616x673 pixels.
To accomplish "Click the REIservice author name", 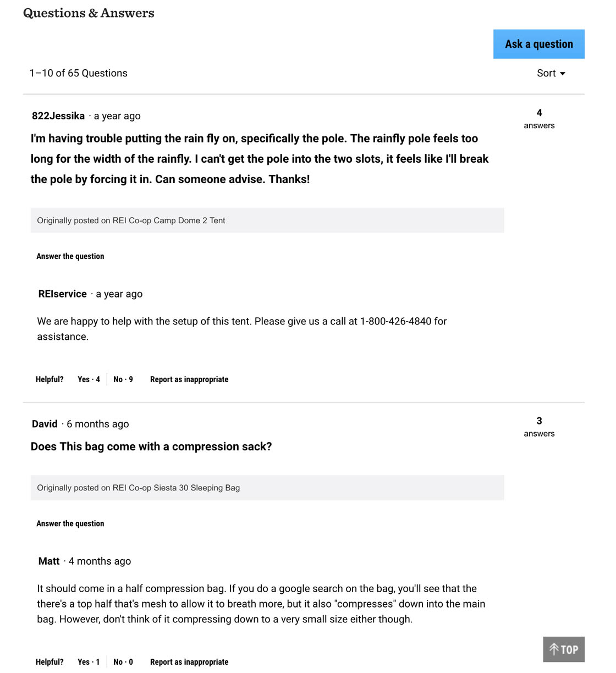I will coord(62,294).
